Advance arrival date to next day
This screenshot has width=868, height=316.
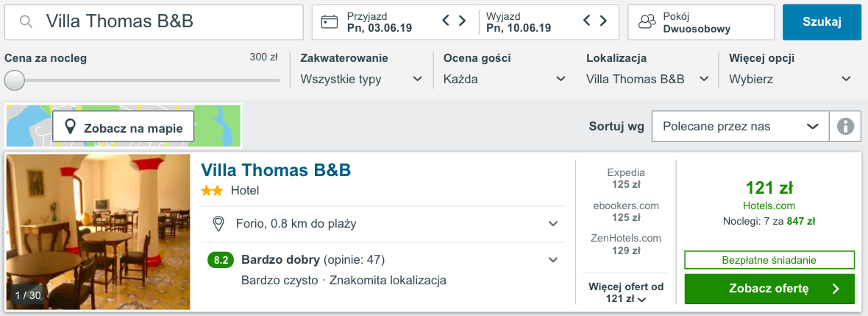tap(462, 21)
